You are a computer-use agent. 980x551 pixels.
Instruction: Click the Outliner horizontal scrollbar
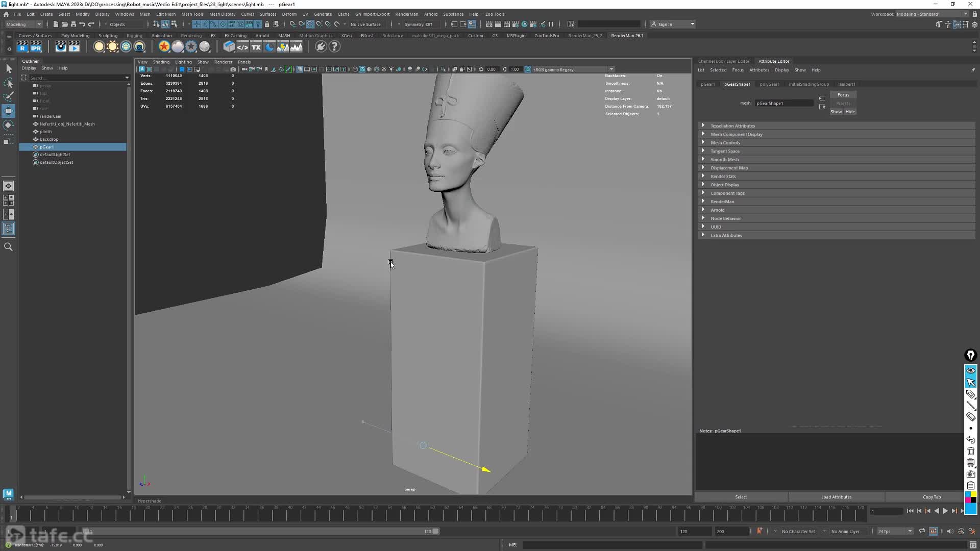click(73, 497)
